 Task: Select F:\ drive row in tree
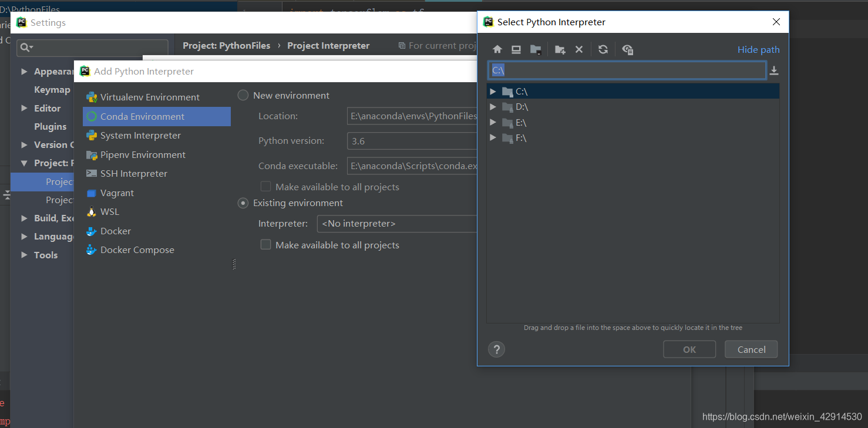pos(633,138)
